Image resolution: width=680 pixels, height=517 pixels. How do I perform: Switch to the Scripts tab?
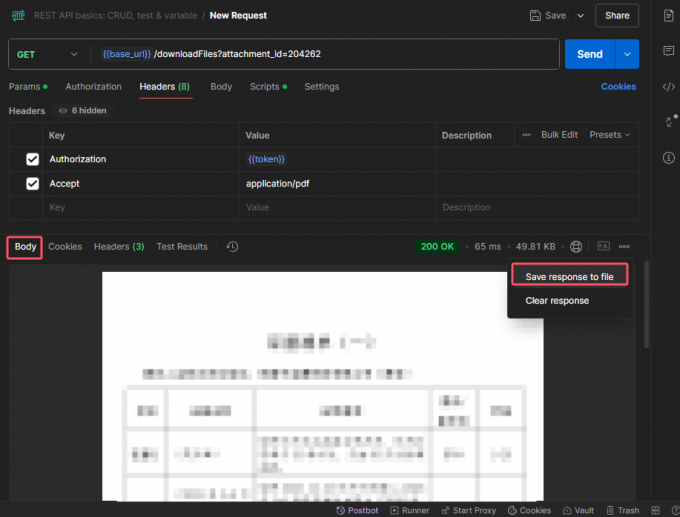[x=268, y=87]
